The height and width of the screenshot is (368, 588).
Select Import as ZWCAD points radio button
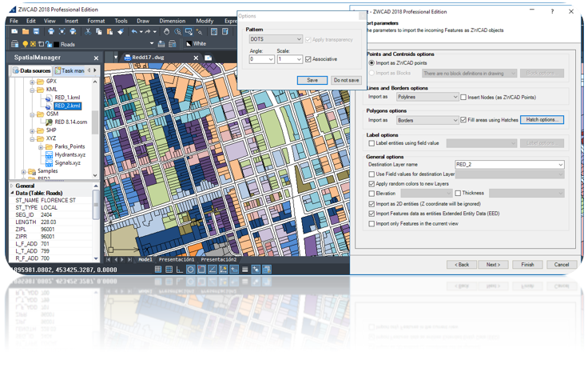pos(371,62)
